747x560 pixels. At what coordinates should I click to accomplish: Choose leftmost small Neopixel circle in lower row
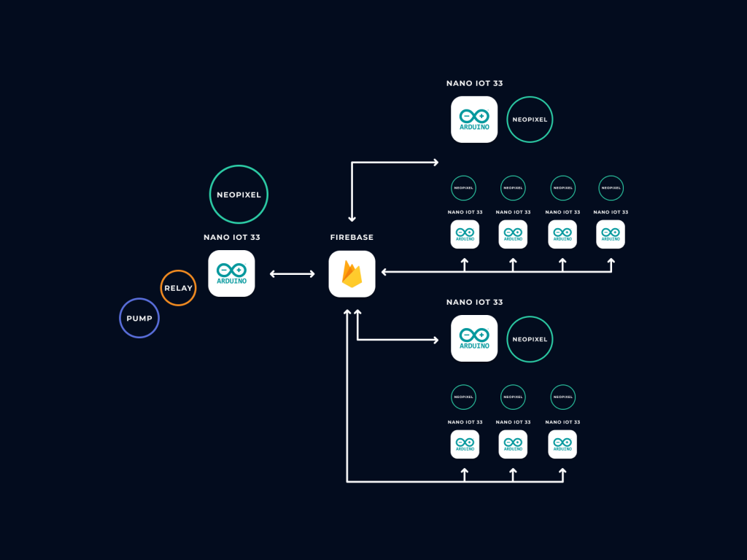pos(463,397)
